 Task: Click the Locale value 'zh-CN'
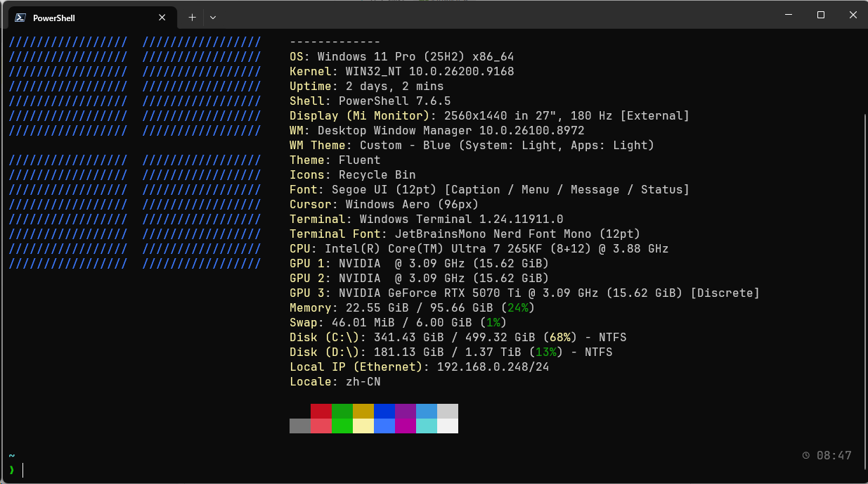363,382
